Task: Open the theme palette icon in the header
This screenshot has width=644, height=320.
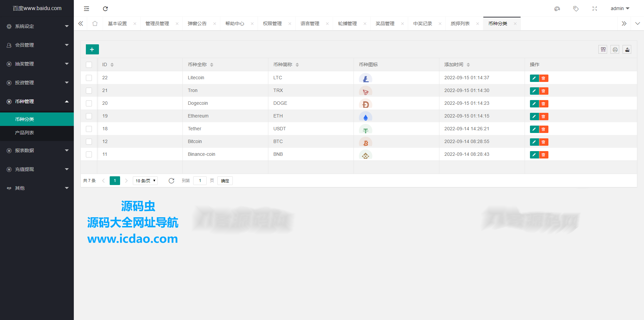Action: click(x=557, y=9)
